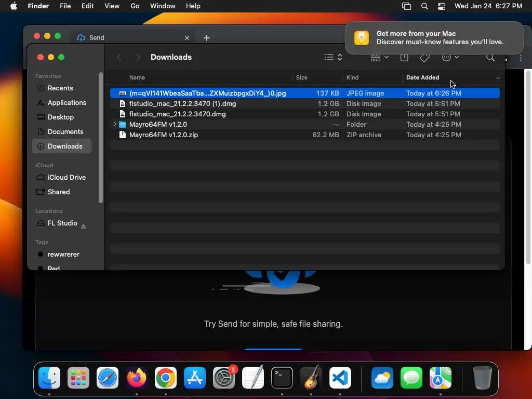
Task: Open Control Center in menu bar
Action: [442, 6]
